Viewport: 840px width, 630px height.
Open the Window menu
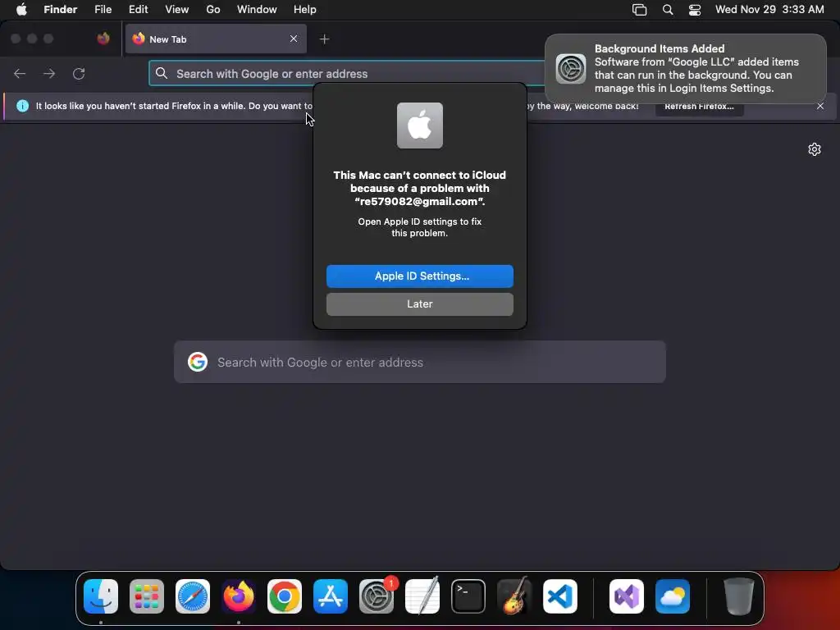point(257,9)
